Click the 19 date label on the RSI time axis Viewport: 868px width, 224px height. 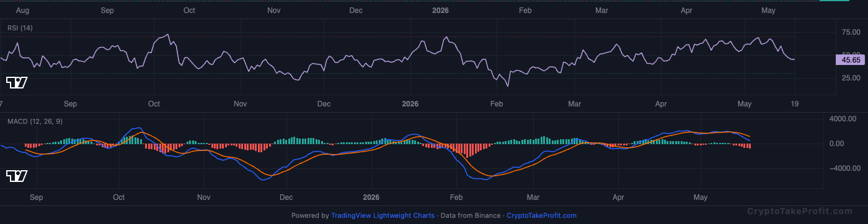pyautogui.click(x=794, y=104)
